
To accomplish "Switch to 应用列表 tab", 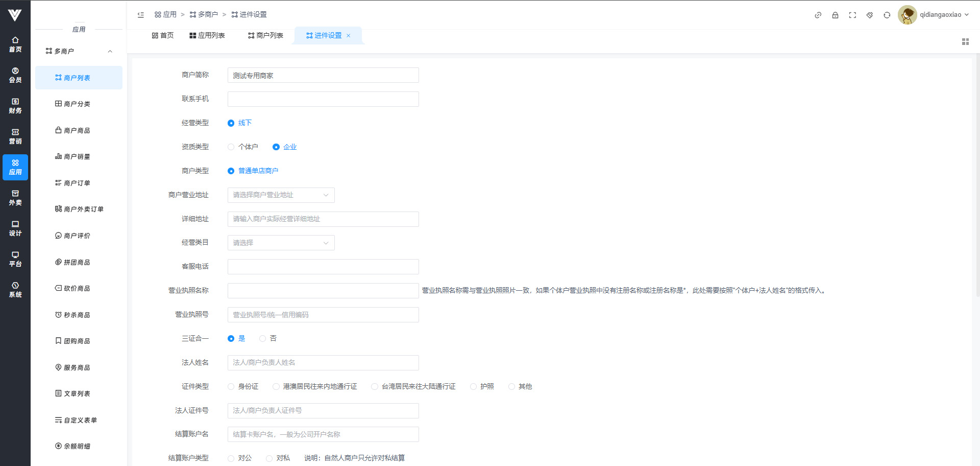I will point(207,36).
